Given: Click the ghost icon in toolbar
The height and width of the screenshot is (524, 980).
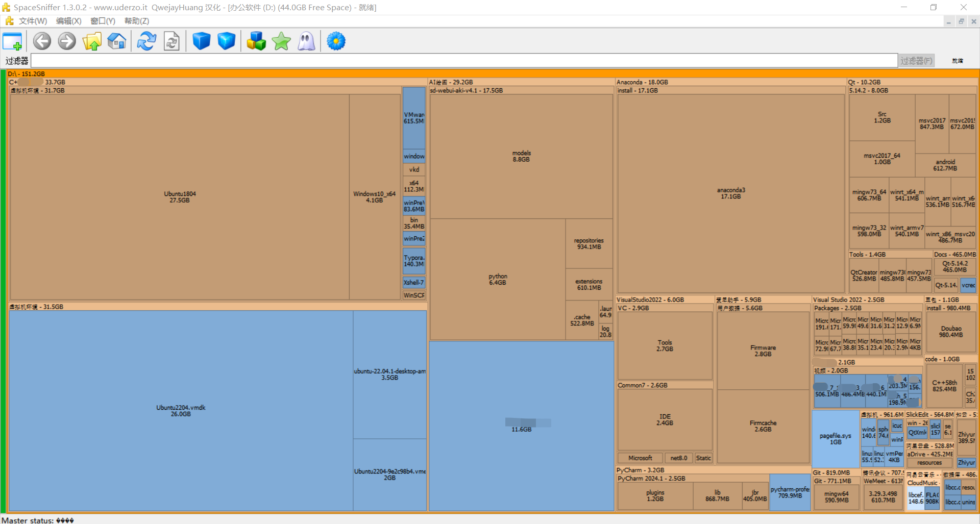Looking at the screenshot, I should (x=306, y=41).
